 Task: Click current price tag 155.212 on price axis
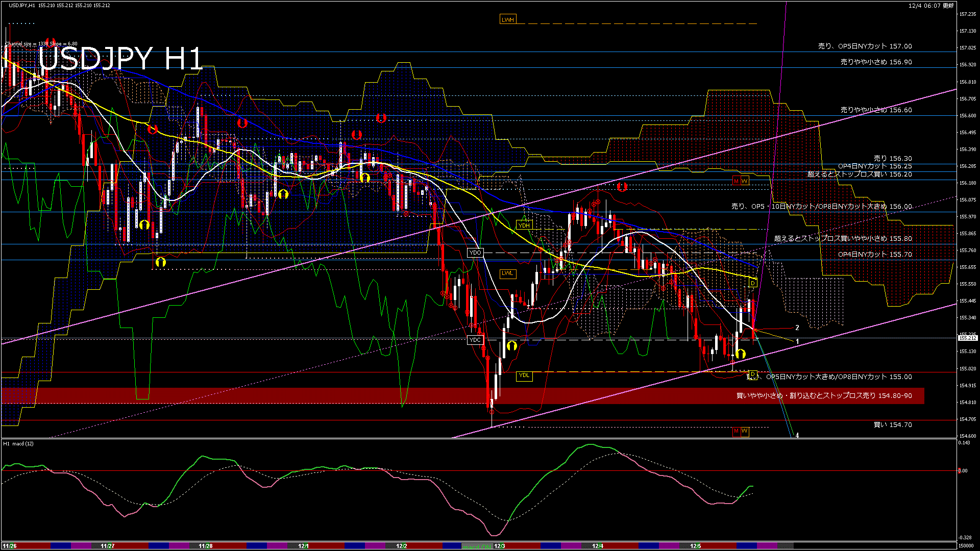968,338
